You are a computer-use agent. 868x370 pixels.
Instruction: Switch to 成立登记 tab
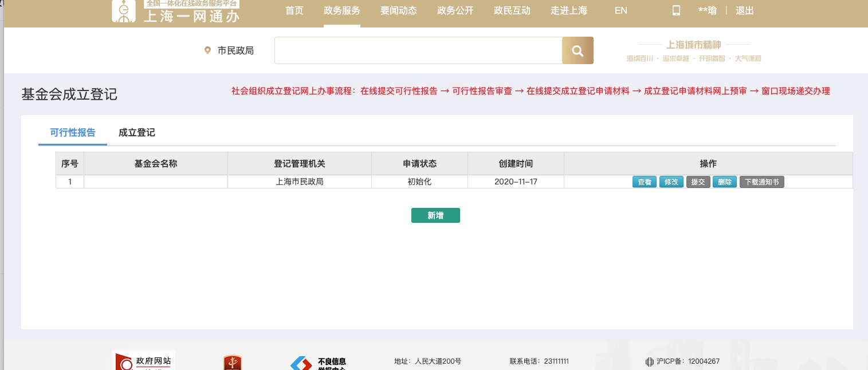click(x=137, y=132)
